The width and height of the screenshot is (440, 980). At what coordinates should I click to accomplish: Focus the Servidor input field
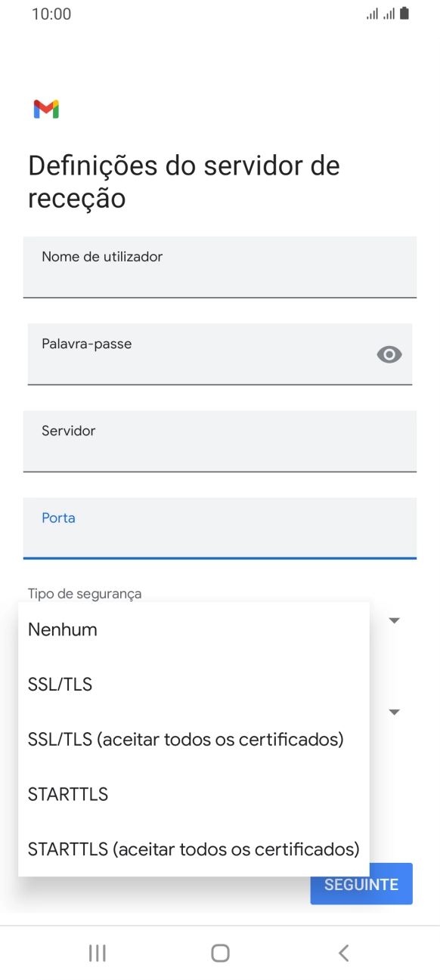[220, 441]
